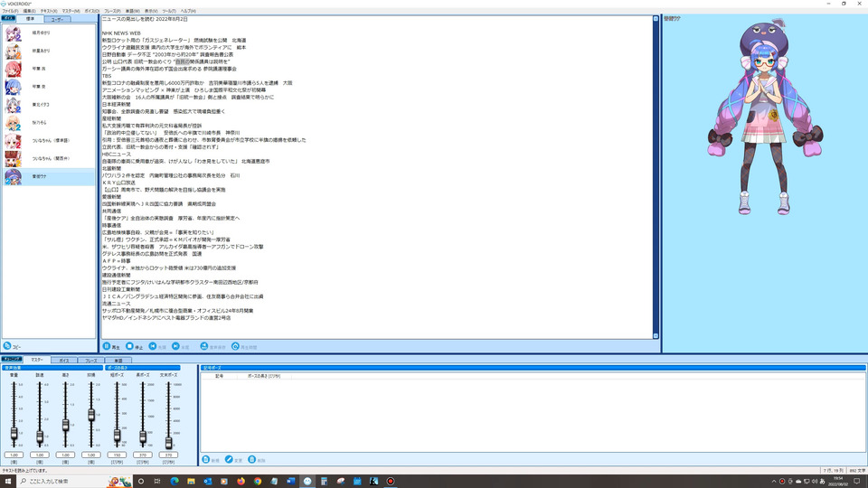Screen dimensions: 868x488
Task: Click the コピー copy icon
Action: point(7,346)
